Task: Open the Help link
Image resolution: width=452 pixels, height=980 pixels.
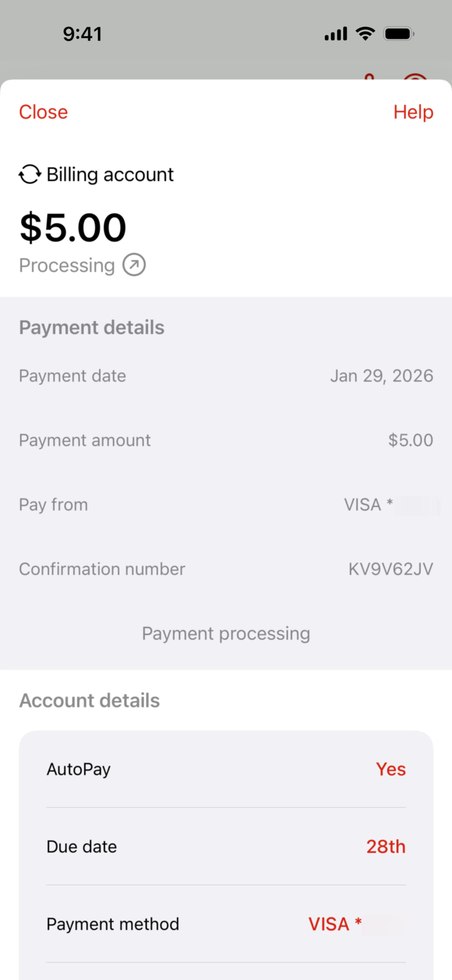Action: pos(413,113)
